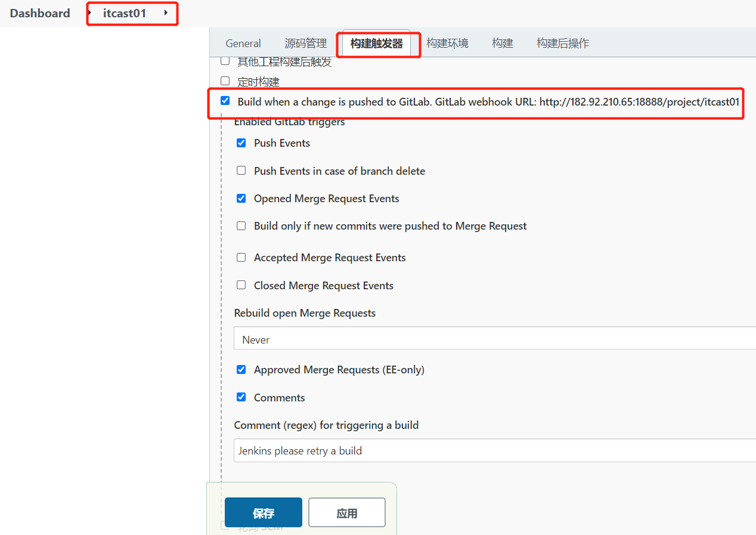Screen dimensions: 756x535
Task: Check Closed Merge Request Events
Action: pyautogui.click(x=241, y=285)
